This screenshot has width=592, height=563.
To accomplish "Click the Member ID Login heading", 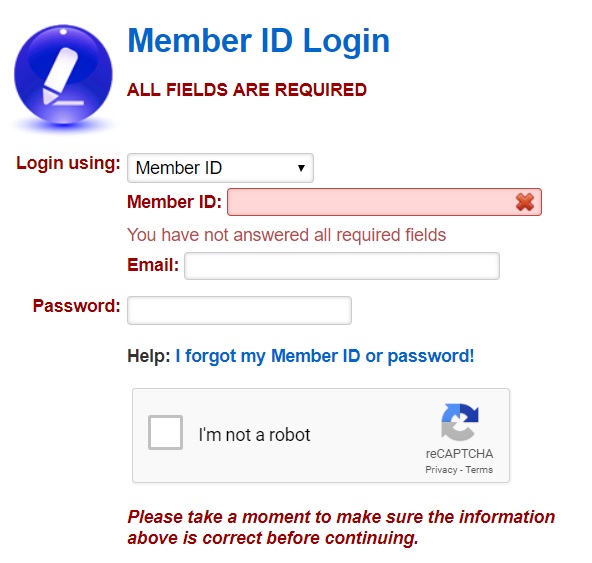I will click(x=259, y=41).
